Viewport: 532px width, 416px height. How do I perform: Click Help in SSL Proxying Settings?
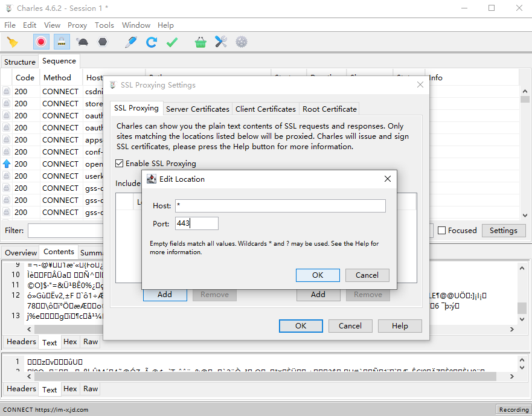400,326
